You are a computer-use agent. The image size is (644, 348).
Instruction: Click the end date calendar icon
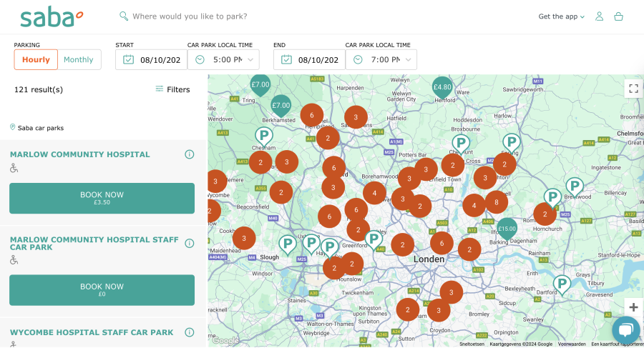(x=286, y=60)
